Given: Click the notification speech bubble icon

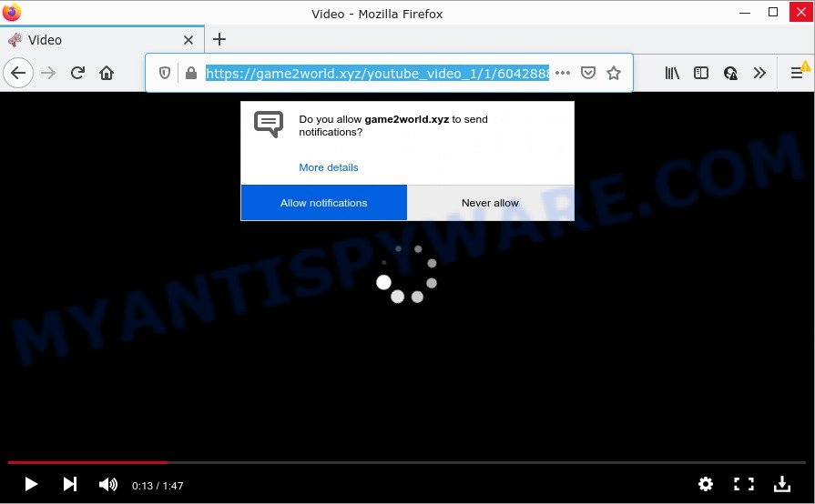Looking at the screenshot, I should coord(269,125).
